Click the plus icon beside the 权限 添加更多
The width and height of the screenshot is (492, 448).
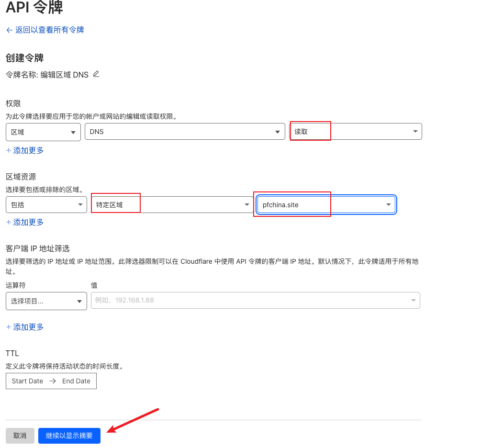[8, 150]
